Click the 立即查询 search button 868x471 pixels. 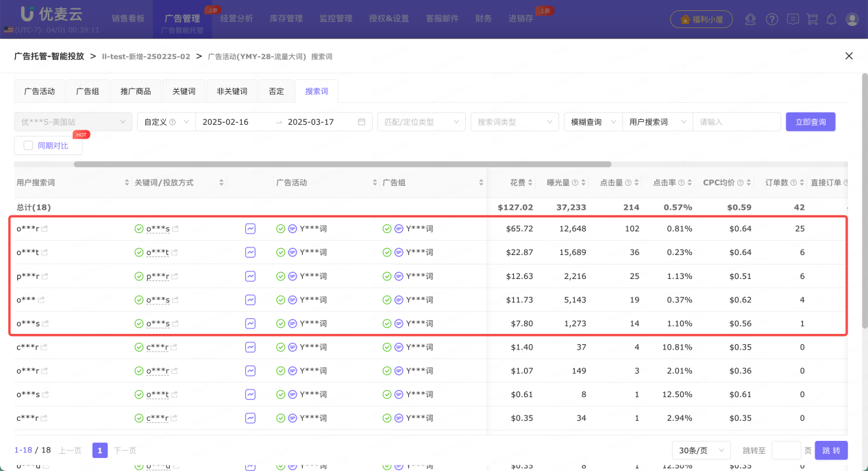pos(810,122)
